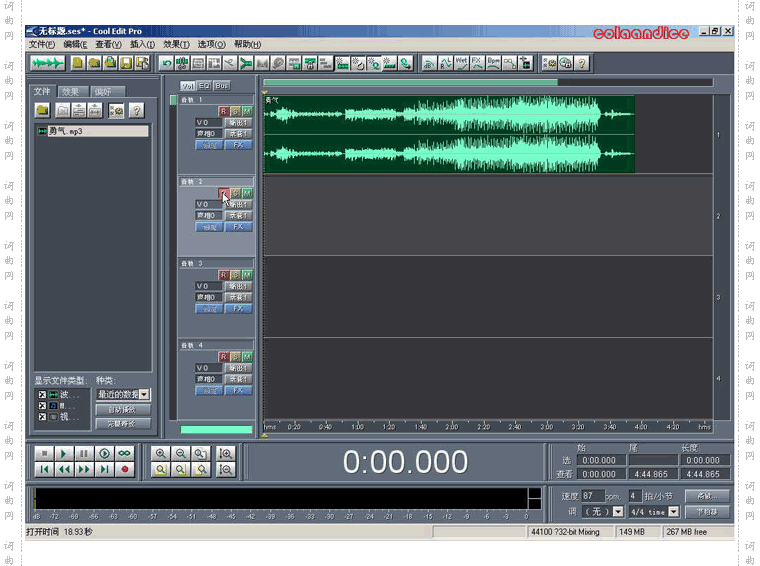The height and width of the screenshot is (566, 760).
Task: Click the Save Session floppy icon
Action: click(126, 63)
